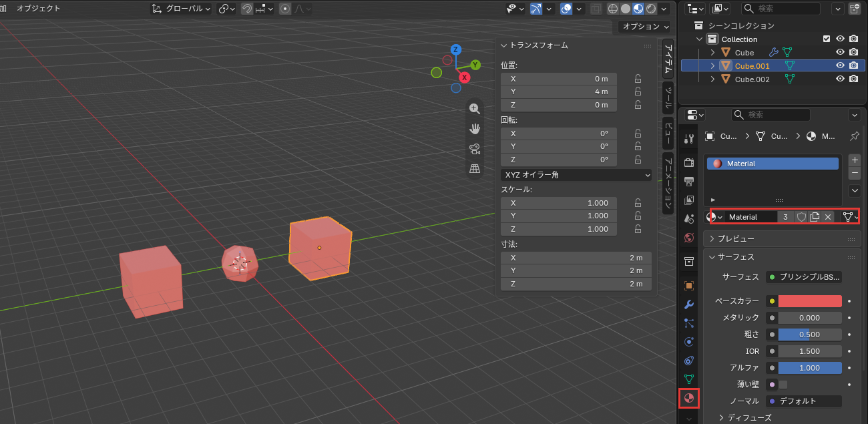Toggle the snap magnet in the header
This screenshot has width=868, height=424.
[247, 9]
